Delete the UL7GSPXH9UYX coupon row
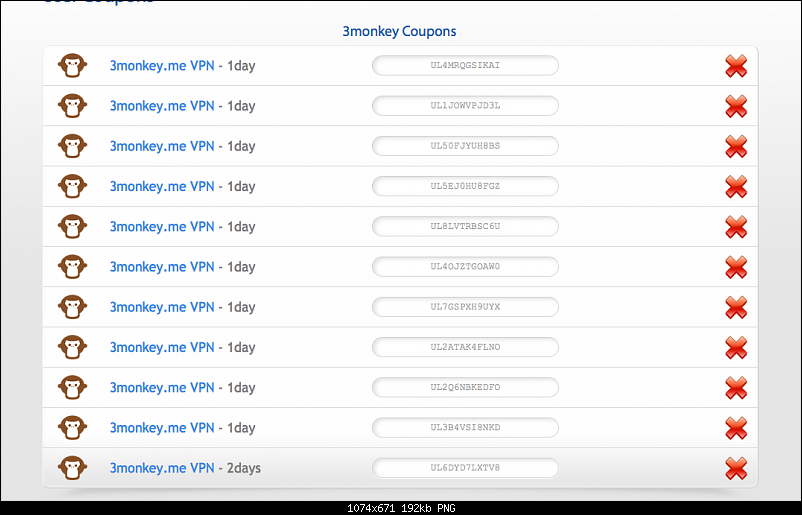 pyautogui.click(x=736, y=307)
